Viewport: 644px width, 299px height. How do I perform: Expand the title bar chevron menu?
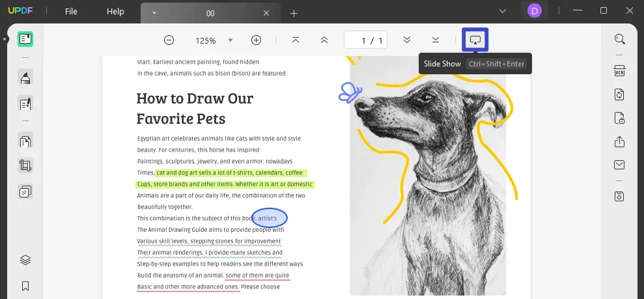(x=502, y=11)
